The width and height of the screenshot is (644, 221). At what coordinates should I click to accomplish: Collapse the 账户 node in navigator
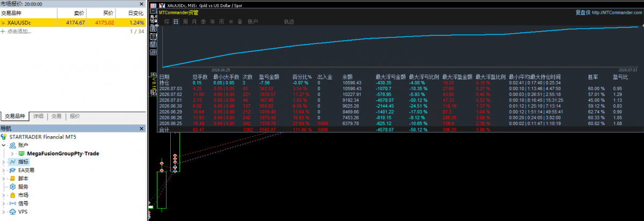pyautogui.click(x=4, y=145)
